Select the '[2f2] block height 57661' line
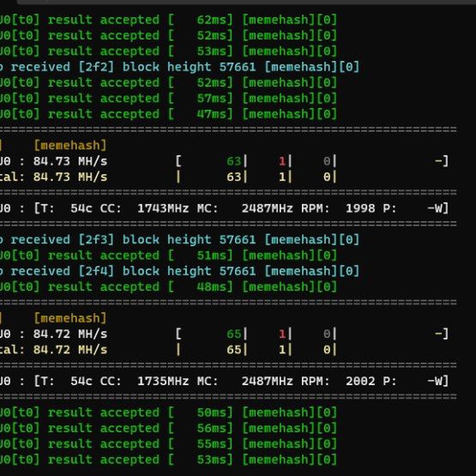 tap(180, 67)
